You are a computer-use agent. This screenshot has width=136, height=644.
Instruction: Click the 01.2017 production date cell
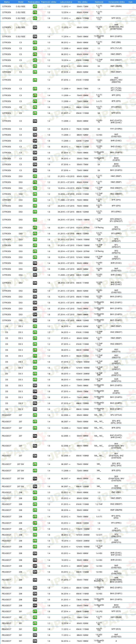click(x=66, y=113)
